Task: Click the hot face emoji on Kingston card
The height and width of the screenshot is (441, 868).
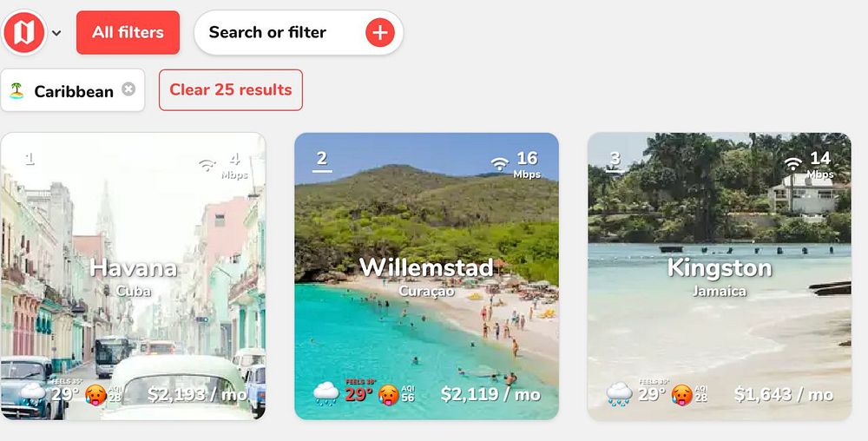Action: (x=681, y=394)
